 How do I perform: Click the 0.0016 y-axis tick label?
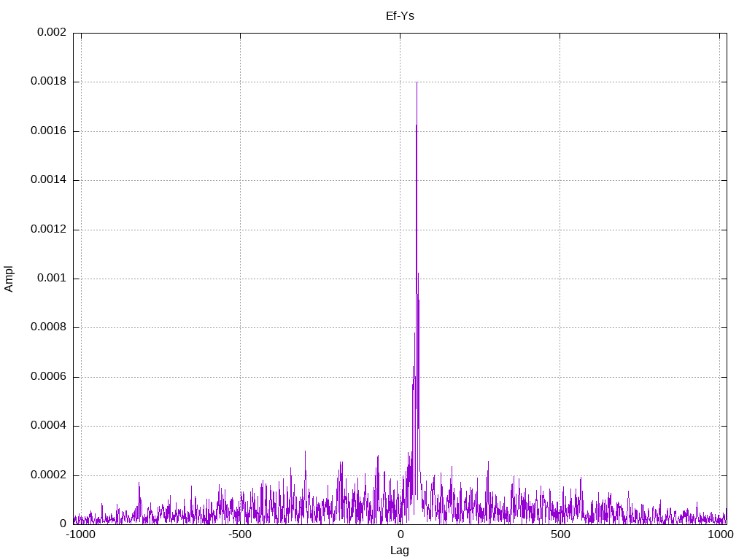pyautogui.click(x=49, y=131)
